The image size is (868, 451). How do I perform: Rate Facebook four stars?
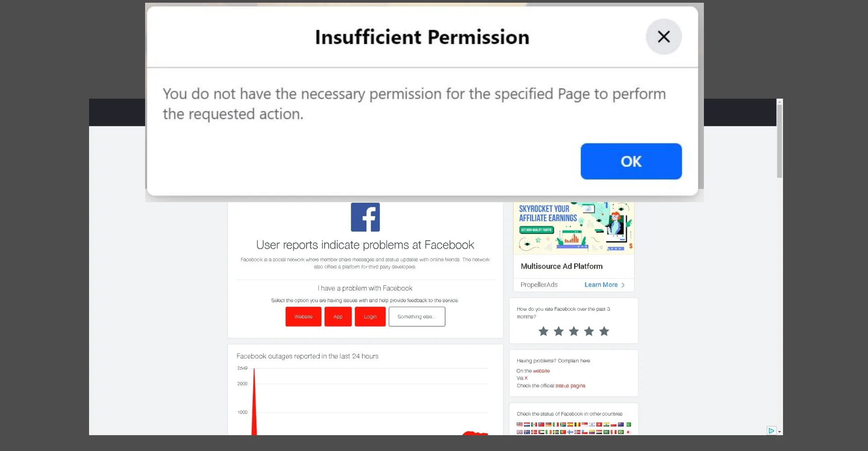pos(589,332)
